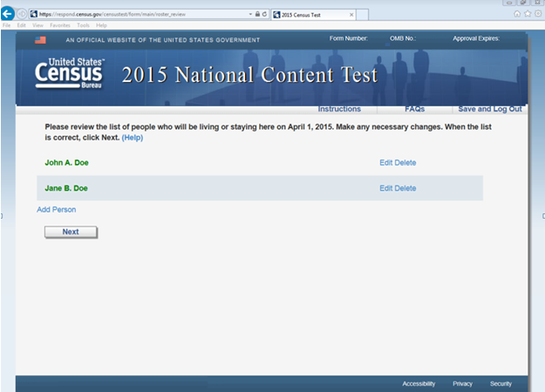
Task: Open the Edit menu
Action: [21, 25]
